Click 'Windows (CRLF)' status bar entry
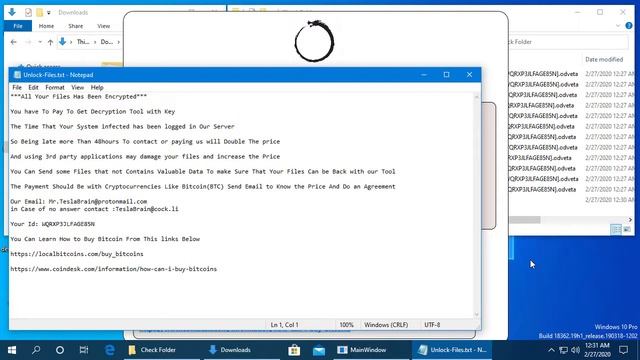Image resolution: width=640 pixels, height=360 pixels. 386,325
